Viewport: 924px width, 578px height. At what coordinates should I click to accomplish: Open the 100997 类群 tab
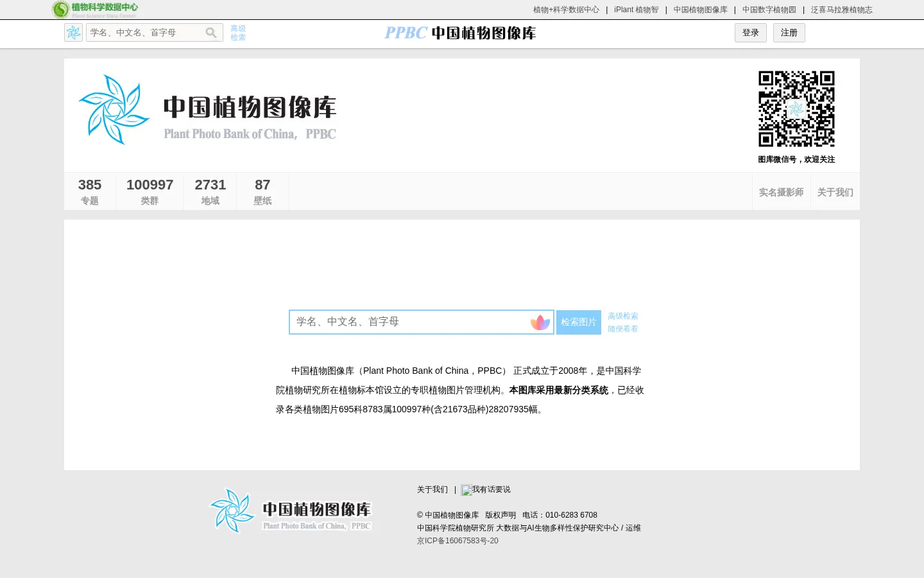coord(150,191)
